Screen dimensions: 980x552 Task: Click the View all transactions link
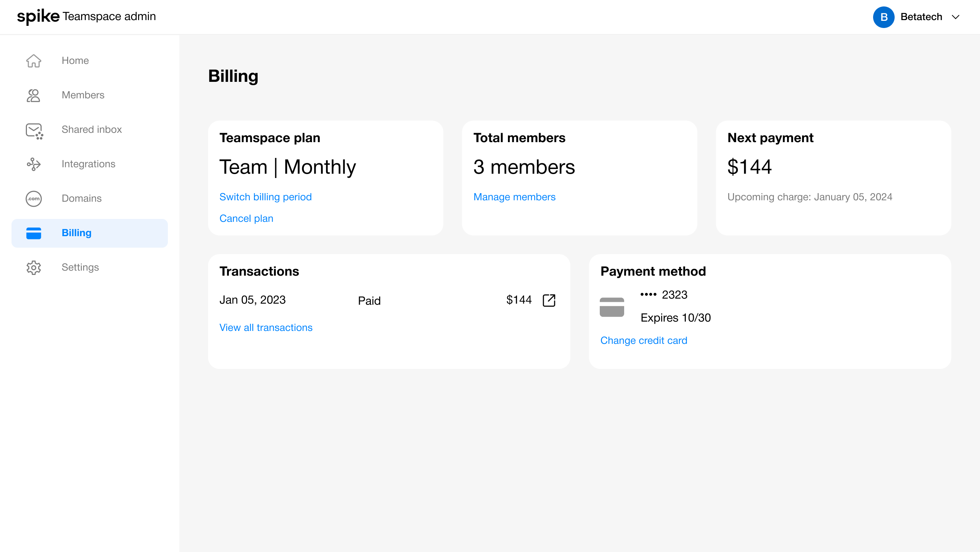265,327
